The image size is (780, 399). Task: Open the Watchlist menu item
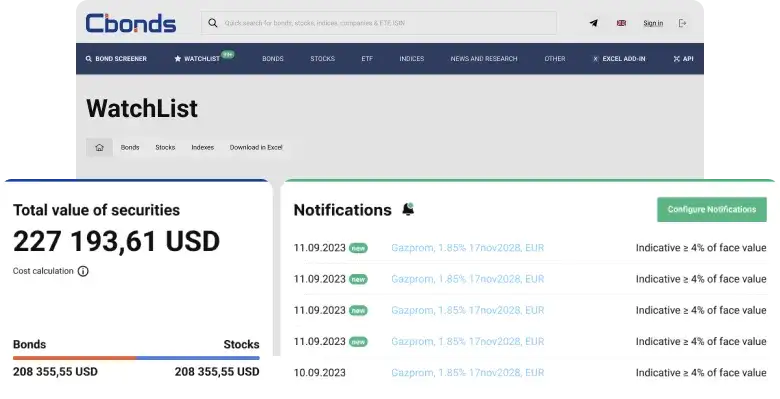197,59
